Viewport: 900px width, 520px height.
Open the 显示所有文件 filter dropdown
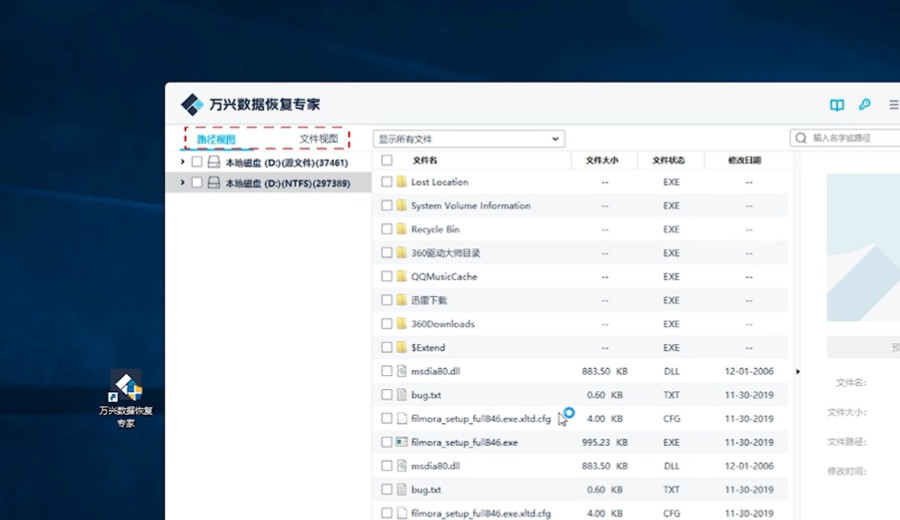tap(468, 139)
